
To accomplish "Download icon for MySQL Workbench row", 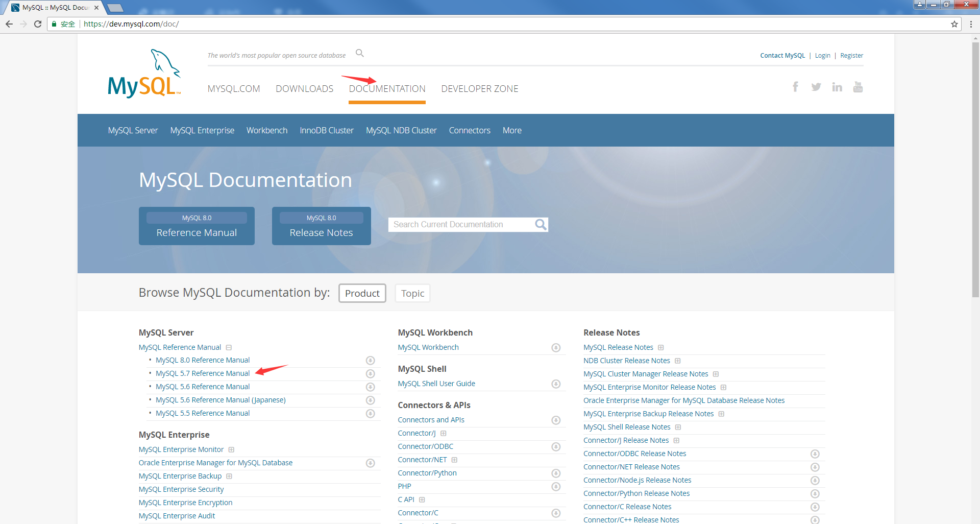I will (x=556, y=348).
